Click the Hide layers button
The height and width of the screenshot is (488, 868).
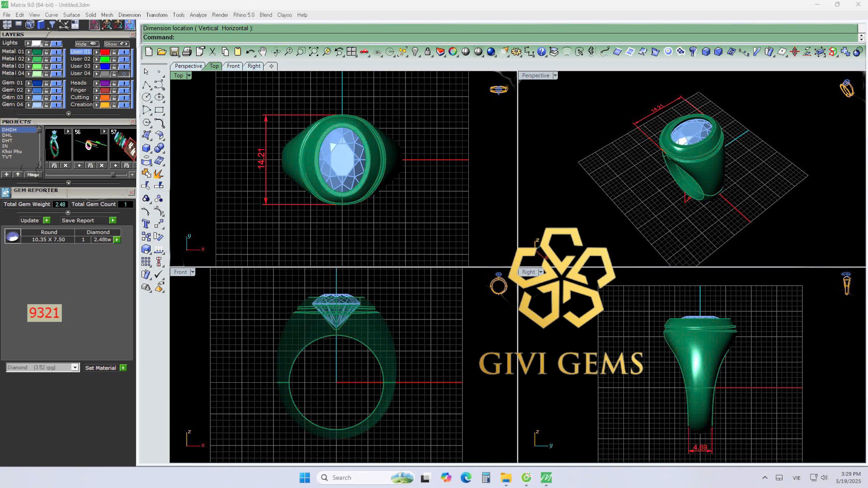[87, 44]
